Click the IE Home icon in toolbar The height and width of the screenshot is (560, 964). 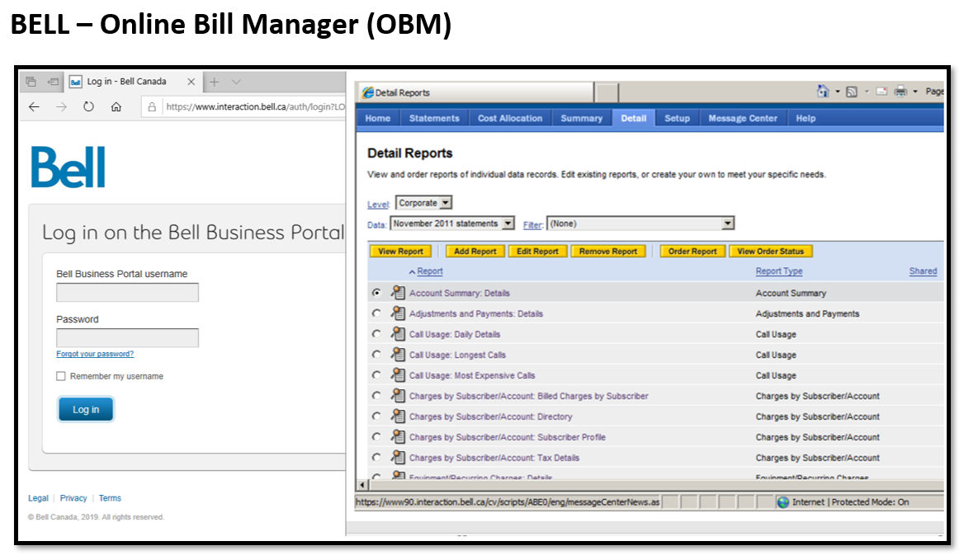click(x=822, y=92)
